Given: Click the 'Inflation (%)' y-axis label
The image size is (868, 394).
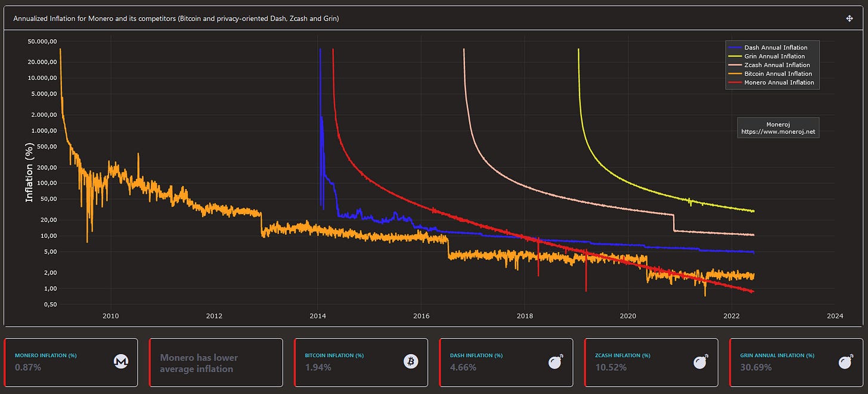Looking at the screenshot, I should point(29,172).
